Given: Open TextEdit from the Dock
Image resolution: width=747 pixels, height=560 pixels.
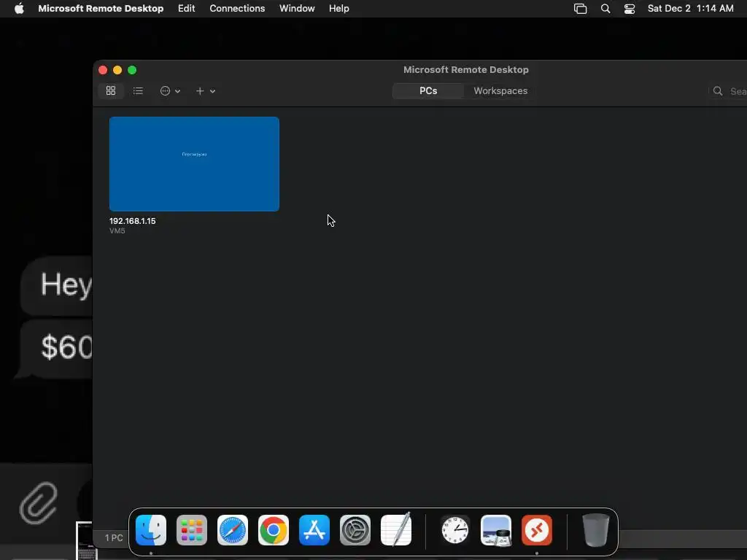Looking at the screenshot, I should click(x=396, y=529).
